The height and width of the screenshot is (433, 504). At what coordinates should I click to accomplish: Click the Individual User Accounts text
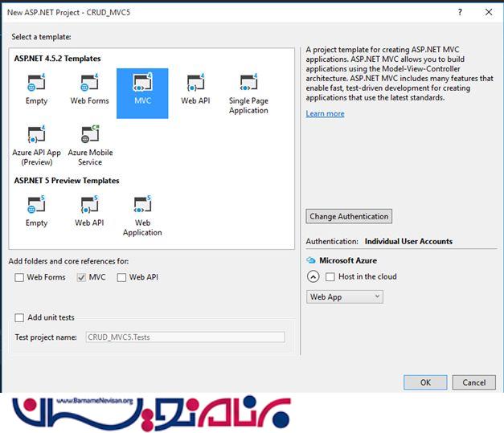tap(408, 241)
